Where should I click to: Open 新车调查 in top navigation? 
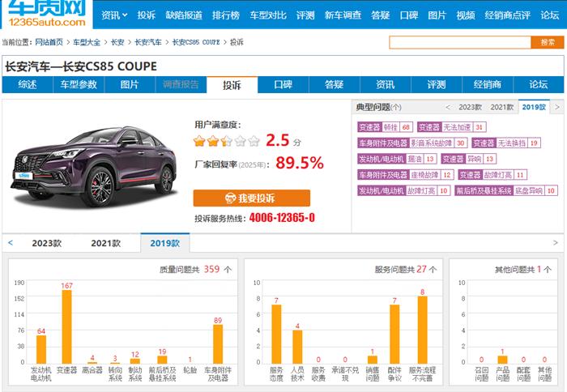[343, 15]
